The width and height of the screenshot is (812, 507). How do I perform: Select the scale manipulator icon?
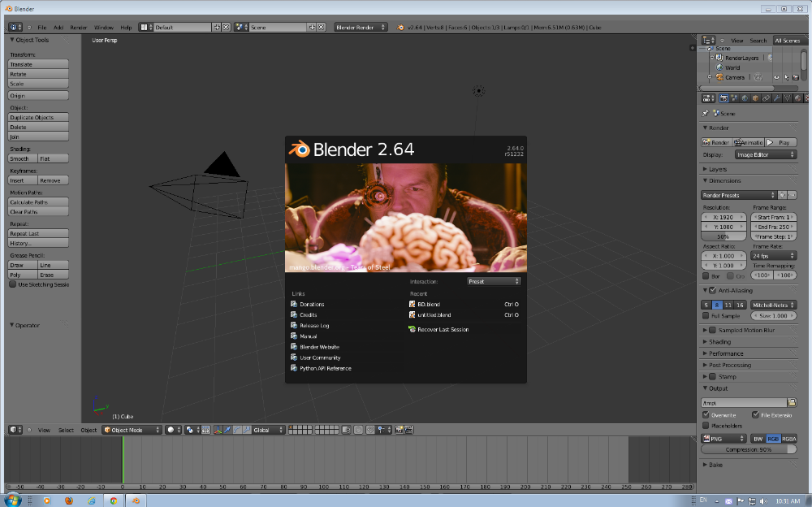(x=247, y=430)
